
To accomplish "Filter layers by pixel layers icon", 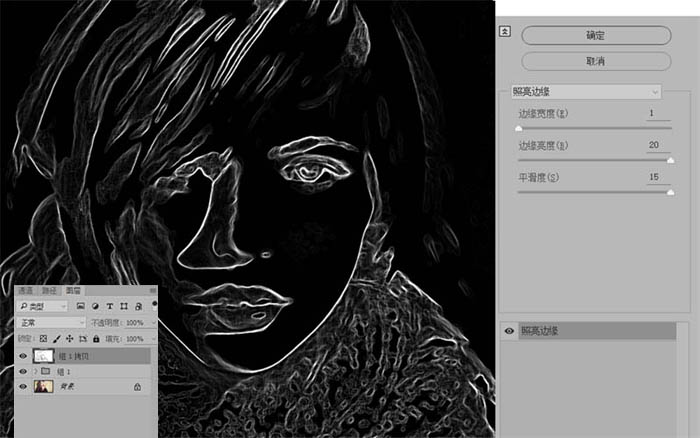I will coord(80,306).
